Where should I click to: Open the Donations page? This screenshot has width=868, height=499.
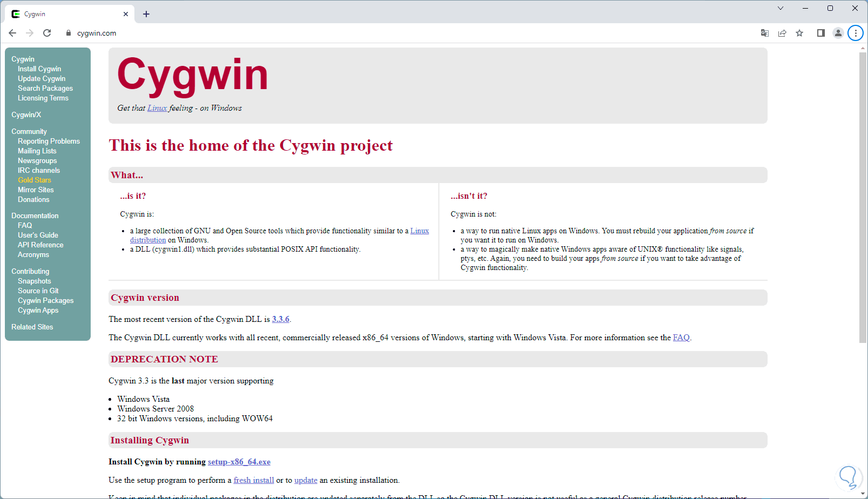click(x=33, y=200)
